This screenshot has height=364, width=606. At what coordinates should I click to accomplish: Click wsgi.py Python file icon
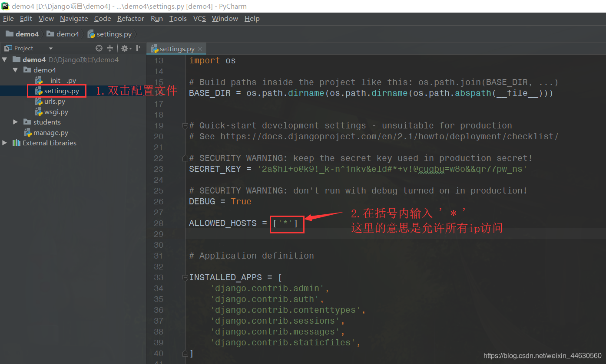(x=39, y=112)
